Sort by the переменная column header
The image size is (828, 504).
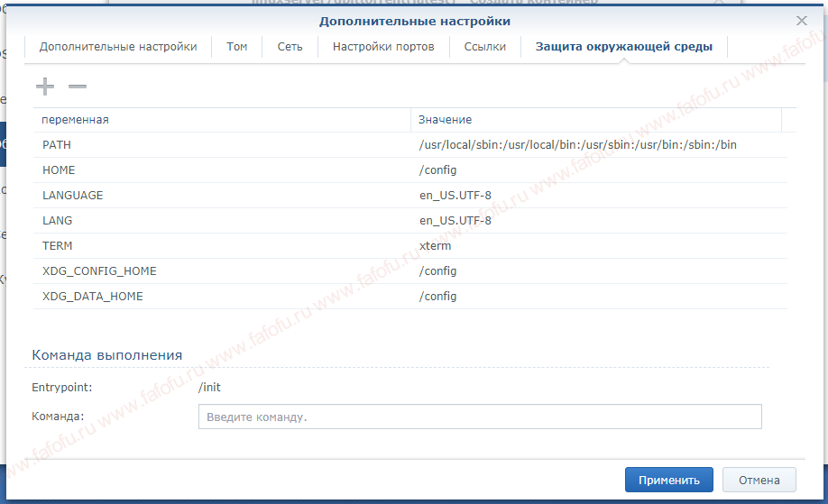pyautogui.click(x=222, y=120)
